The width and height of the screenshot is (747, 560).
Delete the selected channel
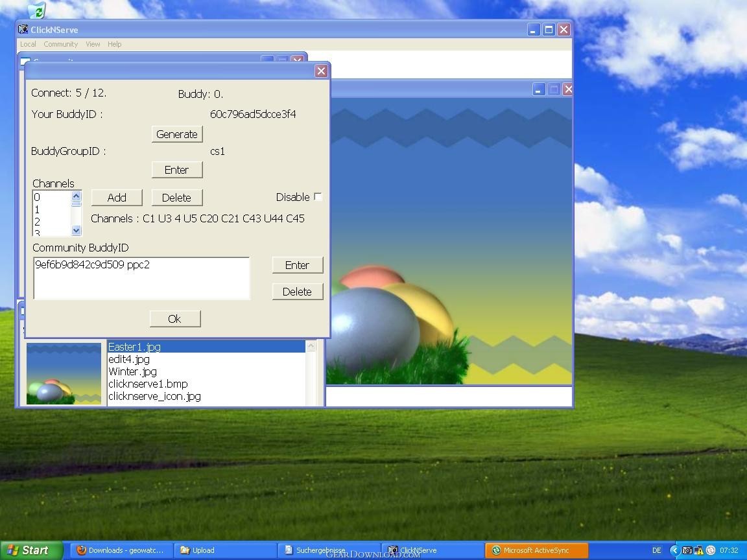coord(177,198)
